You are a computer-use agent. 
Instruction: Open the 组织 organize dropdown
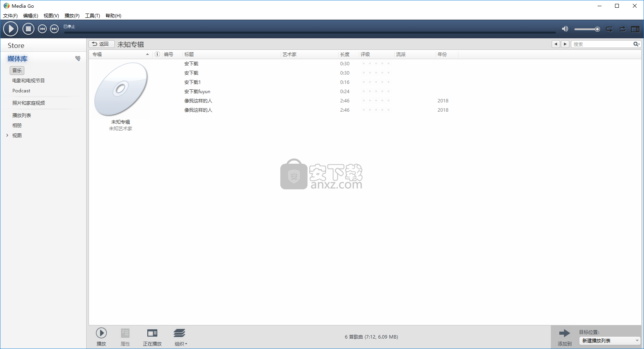click(180, 337)
